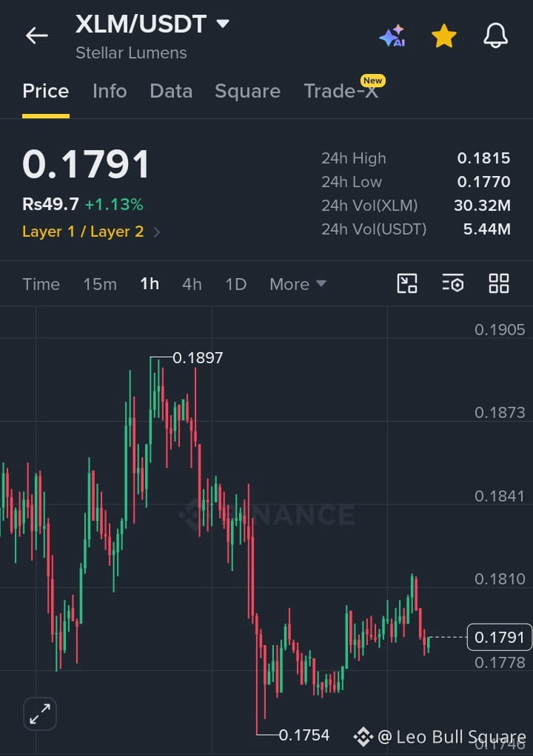Screen dimensions: 533x756
Task: Click the +1.13% change percentage
Action: (x=114, y=204)
